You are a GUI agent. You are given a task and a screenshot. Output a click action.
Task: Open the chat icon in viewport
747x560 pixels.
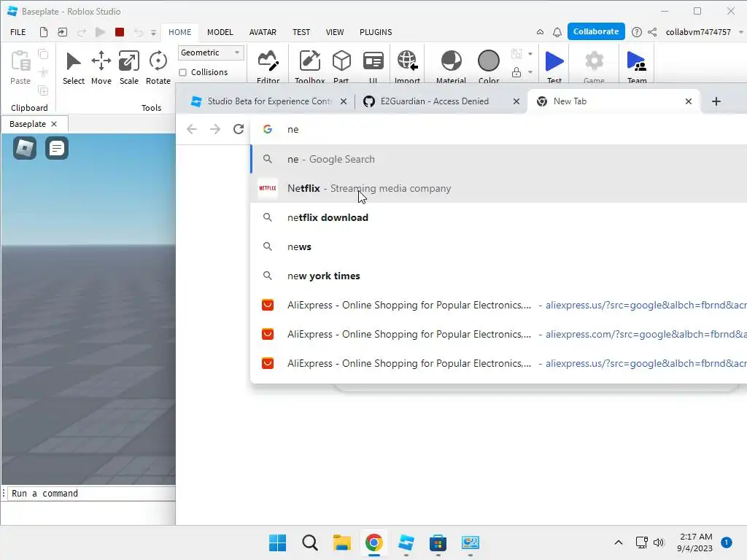pos(57,148)
